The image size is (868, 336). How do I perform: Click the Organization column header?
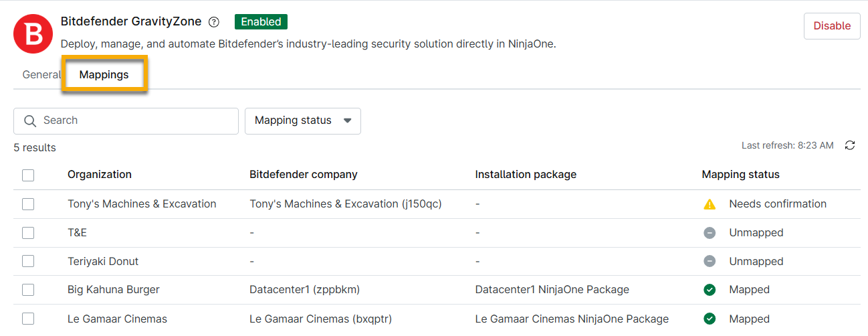(x=100, y=175)
